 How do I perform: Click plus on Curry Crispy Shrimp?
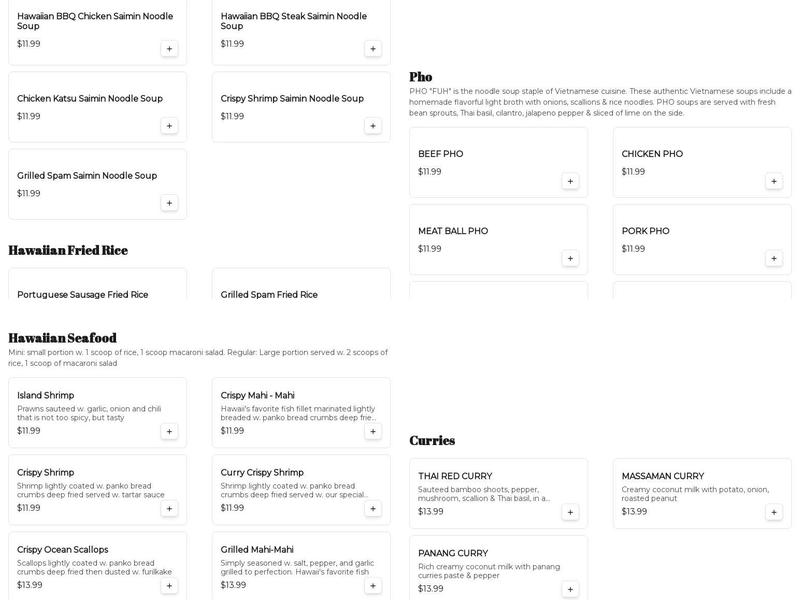point(373,508)
